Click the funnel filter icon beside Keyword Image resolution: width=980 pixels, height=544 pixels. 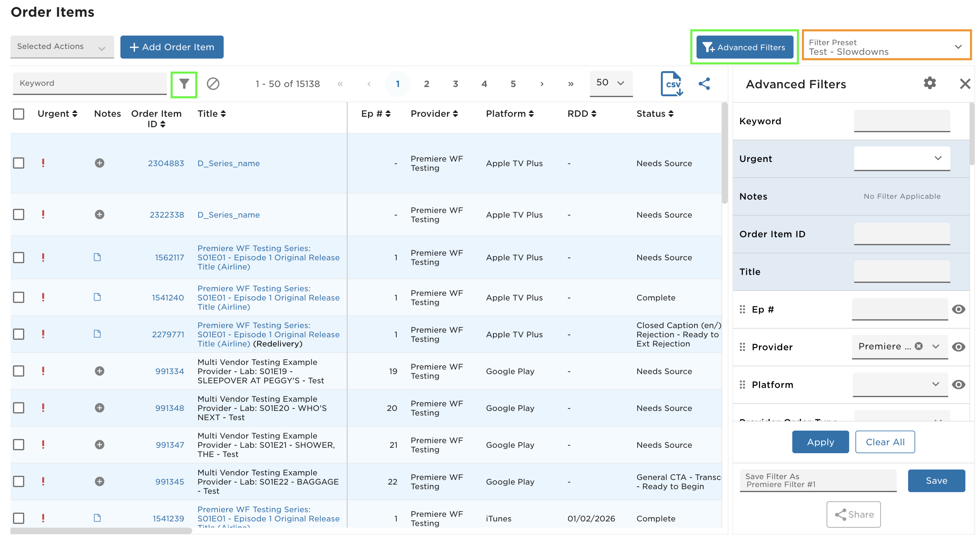coord(184,84)
